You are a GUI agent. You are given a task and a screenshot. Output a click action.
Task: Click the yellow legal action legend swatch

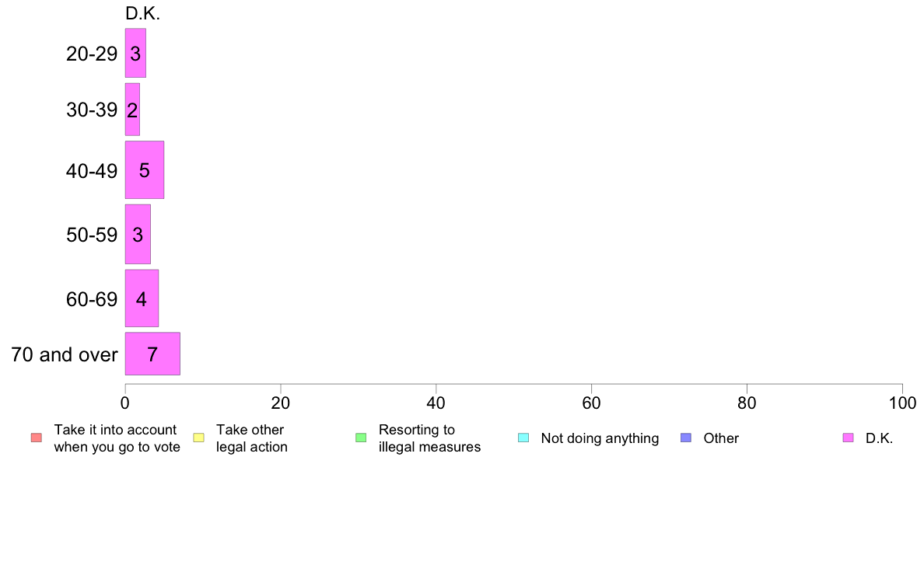coord(198,438)
